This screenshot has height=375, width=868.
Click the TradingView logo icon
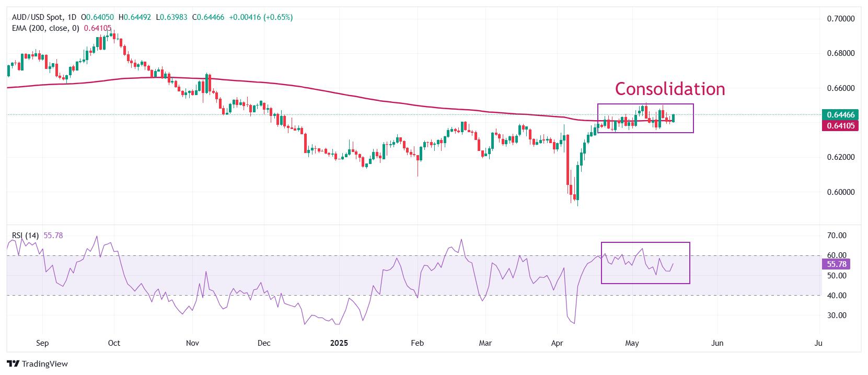13,364
